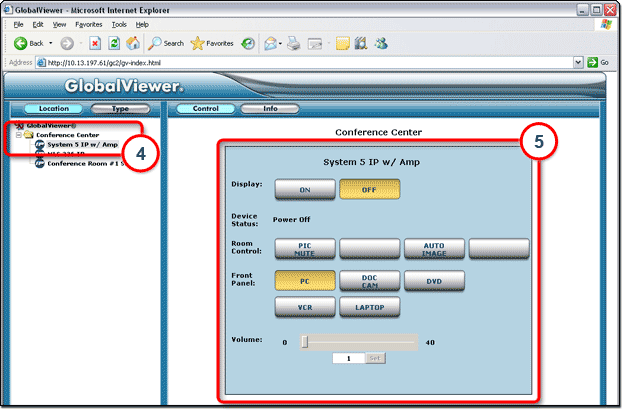This screenshot has width=630, height=416.
Task: Click the Stop loading icon
Action: coord(95,43)
